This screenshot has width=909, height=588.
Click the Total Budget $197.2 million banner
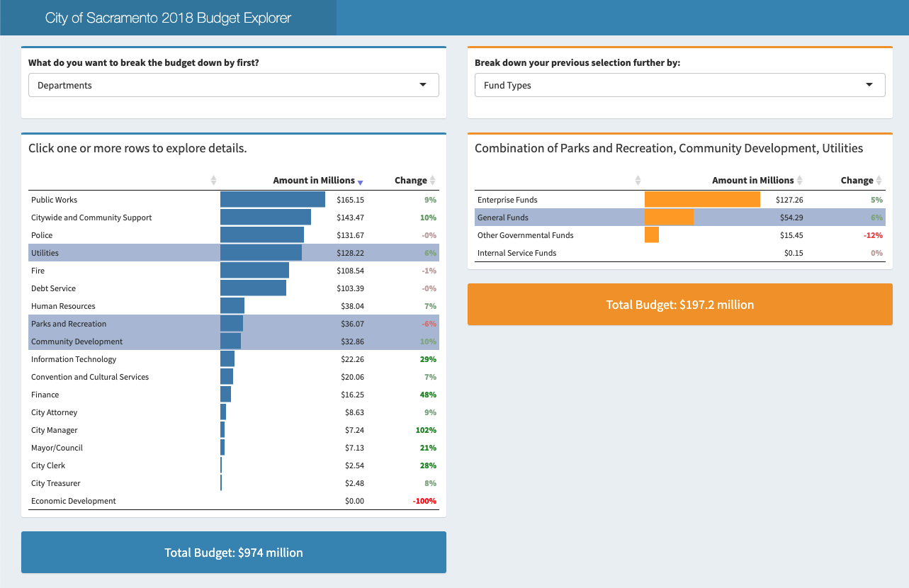click(x=680, y=305)
